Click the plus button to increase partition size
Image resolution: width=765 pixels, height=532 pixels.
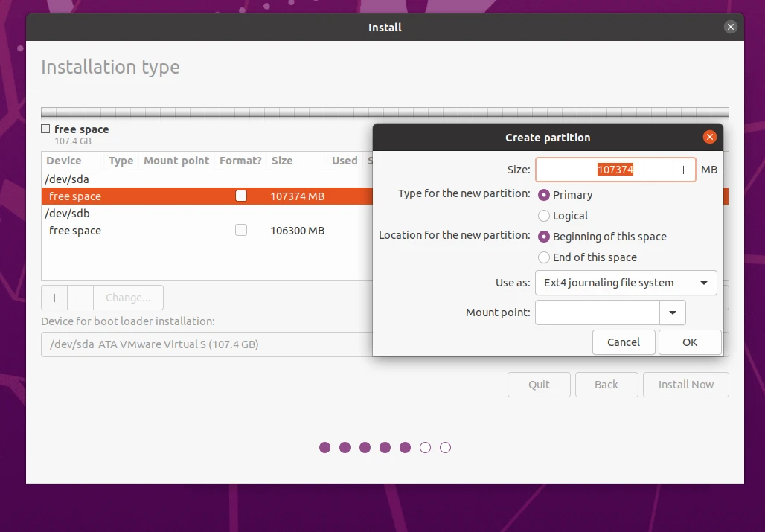tap(682, 170)
